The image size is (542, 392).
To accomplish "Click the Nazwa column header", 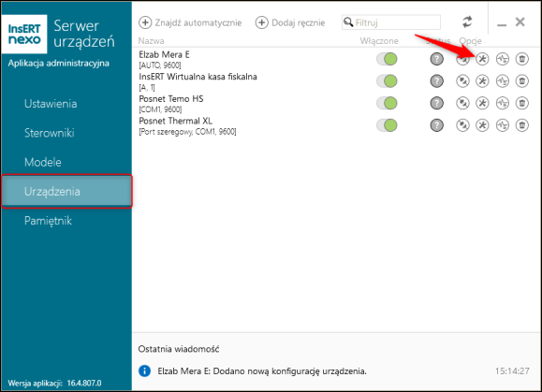I will pos(151,41).
